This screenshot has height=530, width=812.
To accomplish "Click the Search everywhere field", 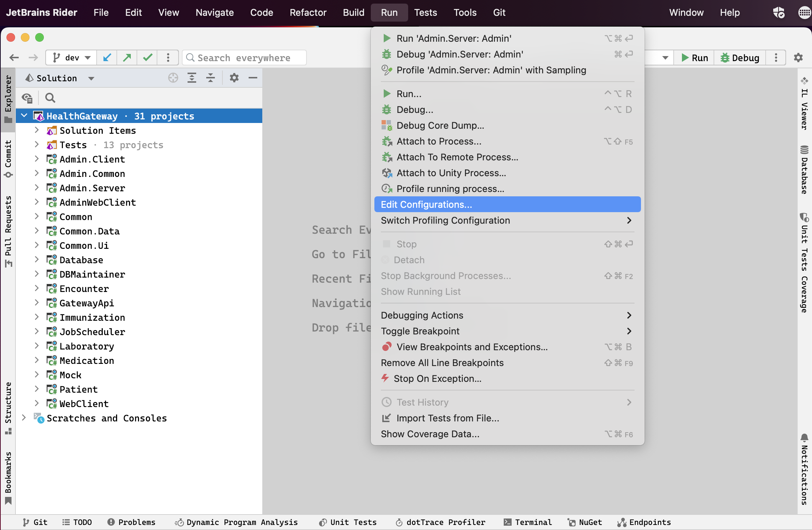I will [x=244, y=58].
